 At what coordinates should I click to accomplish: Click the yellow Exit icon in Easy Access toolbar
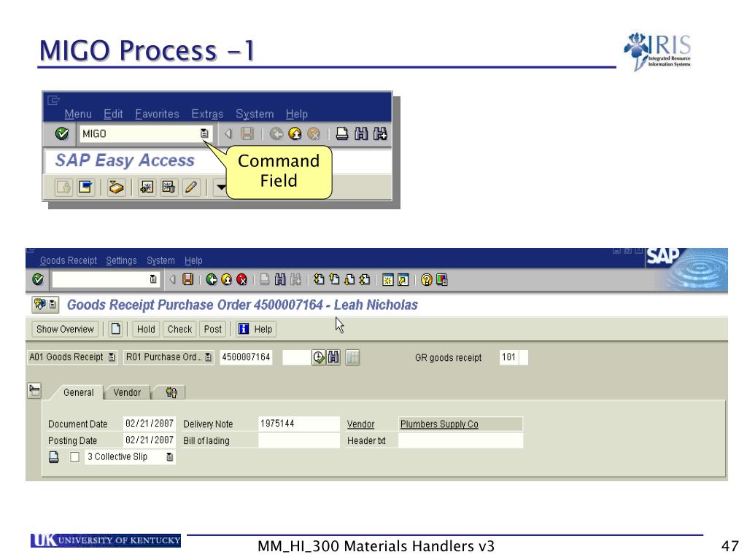(x=295, y=134)
